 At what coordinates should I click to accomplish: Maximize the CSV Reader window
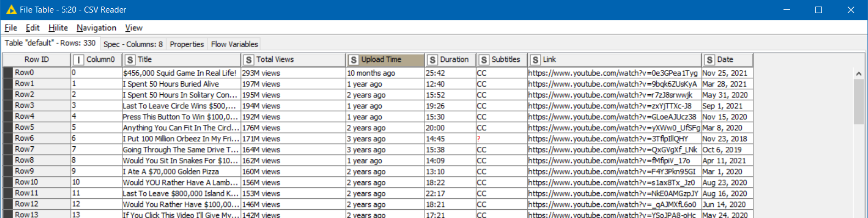(x=819, y=10)
